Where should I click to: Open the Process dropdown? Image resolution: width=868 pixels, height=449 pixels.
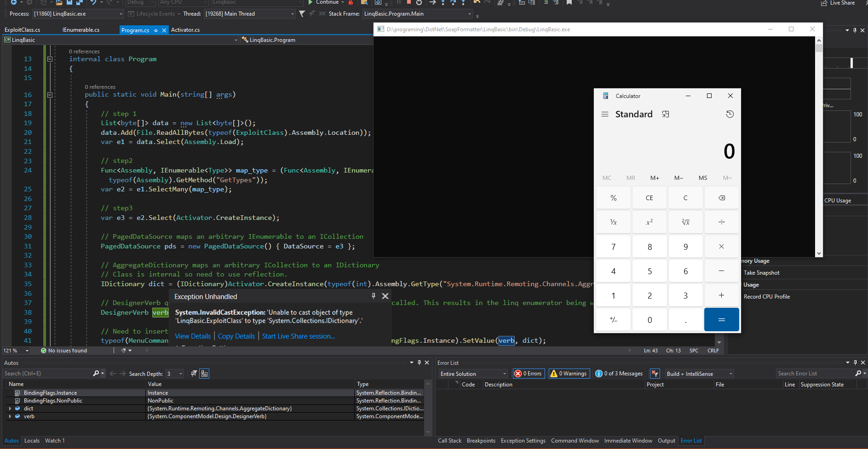click(78, 14)
